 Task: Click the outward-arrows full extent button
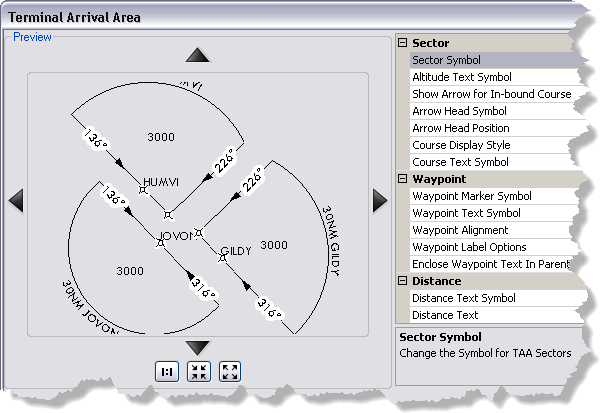tap(230, 371)
